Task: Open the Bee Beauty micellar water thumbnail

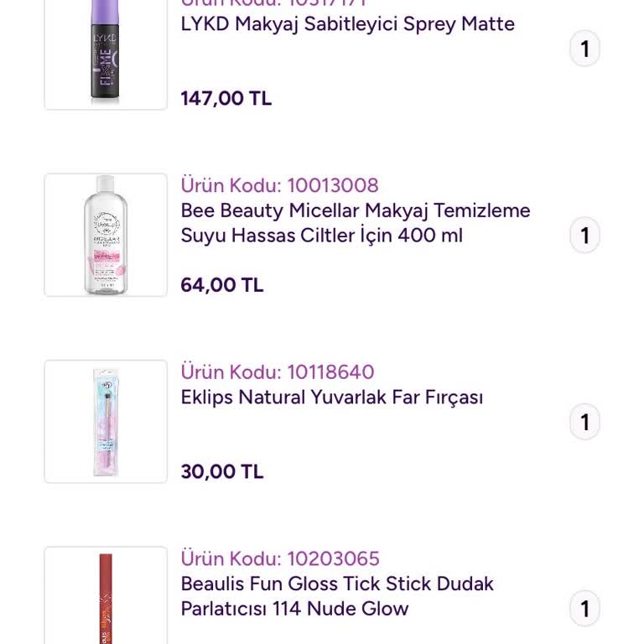Action: [x=106, y=235]
